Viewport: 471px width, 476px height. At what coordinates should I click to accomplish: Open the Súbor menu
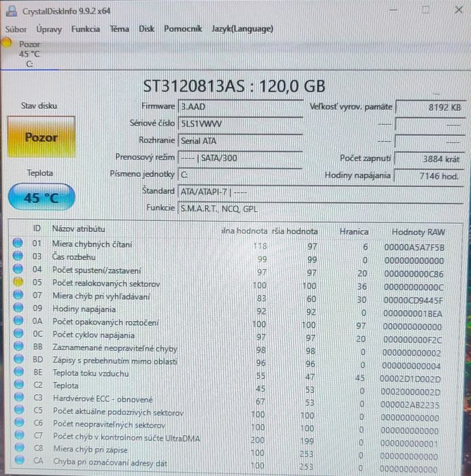click(x=16, y=29)
